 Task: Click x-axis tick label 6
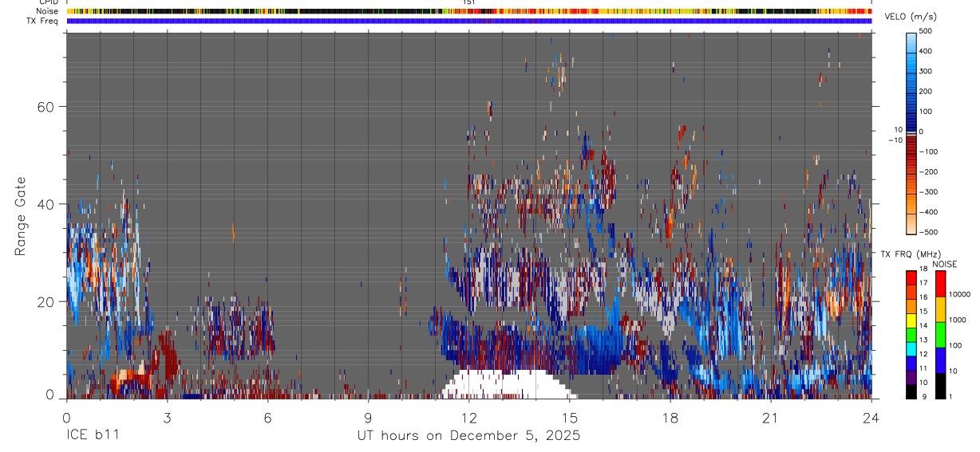[x=267, y=418]
